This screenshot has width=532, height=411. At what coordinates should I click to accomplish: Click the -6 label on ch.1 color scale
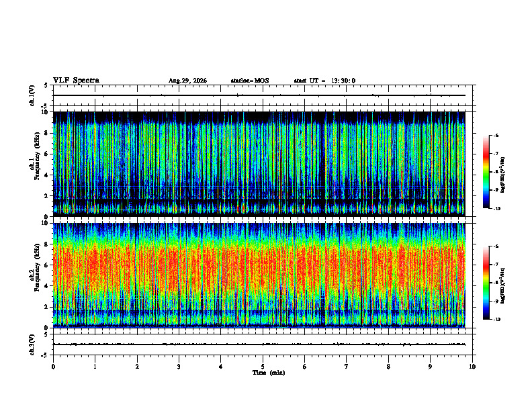coord(496,135)
